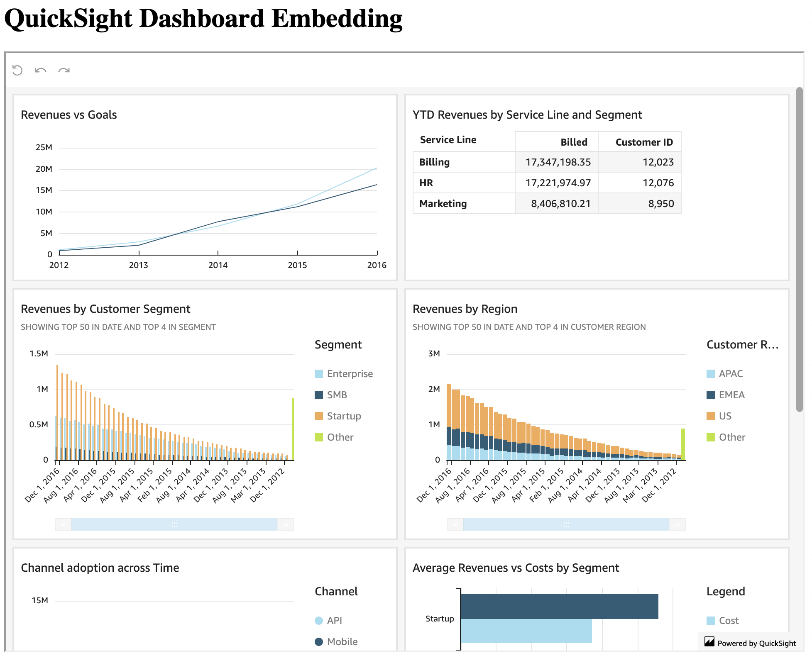Viewport: 812px width, 658px height.
Task: Click right handle of Customer Segment slider
Action: tap(286, 524)
